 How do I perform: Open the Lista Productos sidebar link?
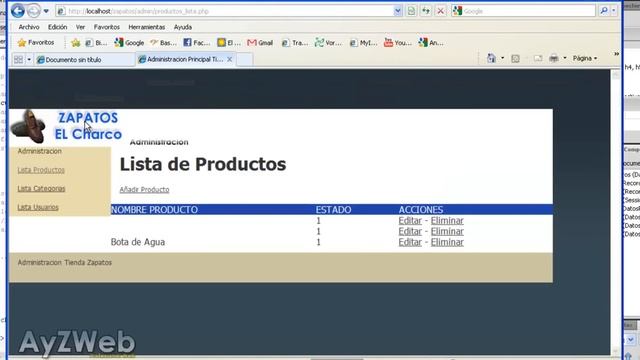point(41,170)
